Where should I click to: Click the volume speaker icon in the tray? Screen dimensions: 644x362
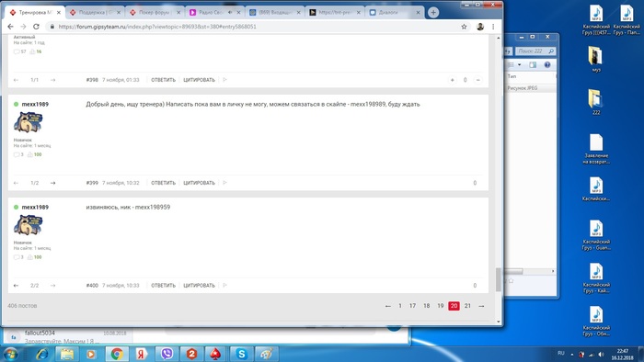601,355
